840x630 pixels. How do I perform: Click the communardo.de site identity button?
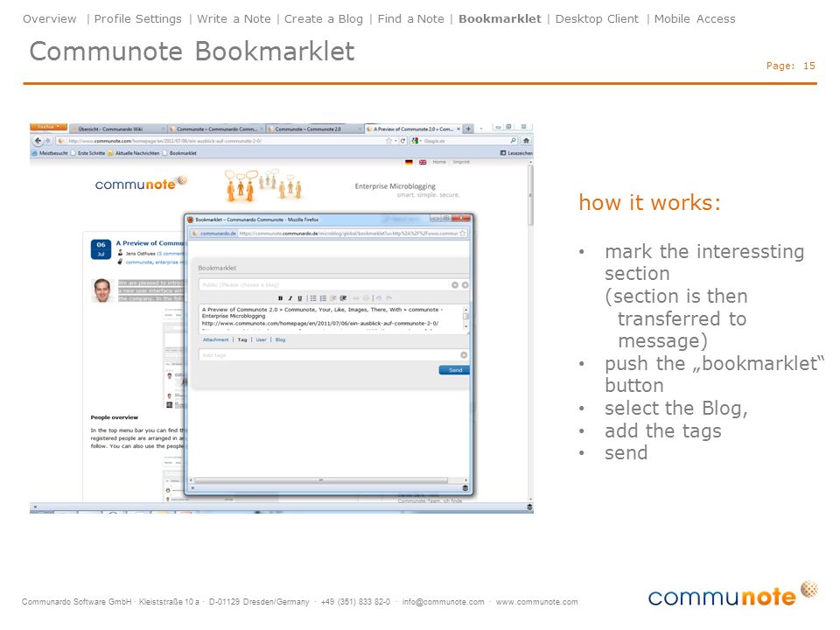click(213, 234)
